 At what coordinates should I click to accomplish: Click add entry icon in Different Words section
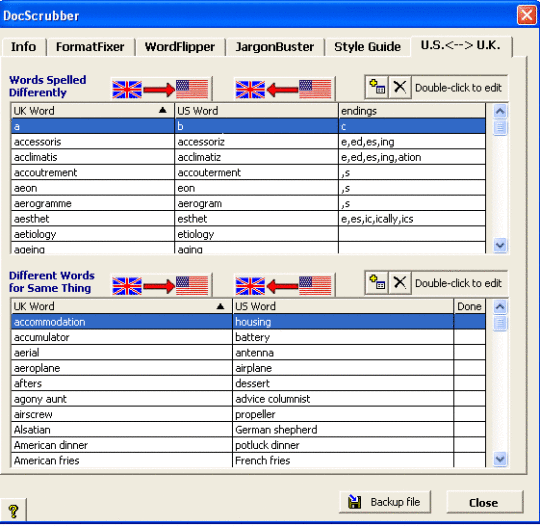tap(377, 283)
